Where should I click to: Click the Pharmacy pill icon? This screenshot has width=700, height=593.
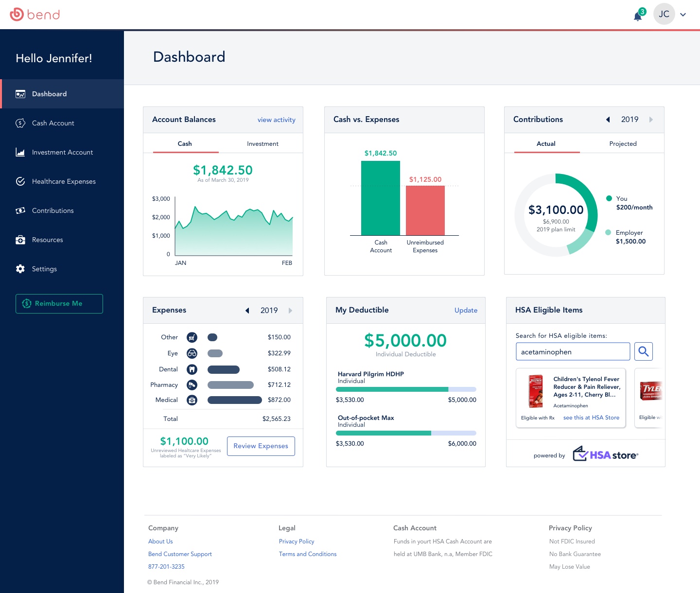point(192,385)
